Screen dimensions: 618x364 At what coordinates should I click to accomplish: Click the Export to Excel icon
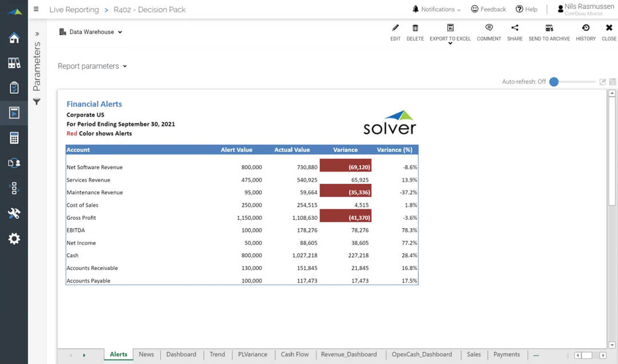pyautogui.click(x=450, y=28)
